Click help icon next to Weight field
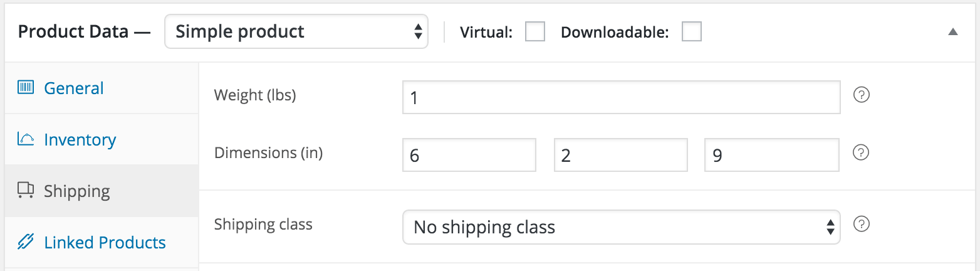Image resolution: width=980 pixels, height=271 pixels. click(862, 95)
